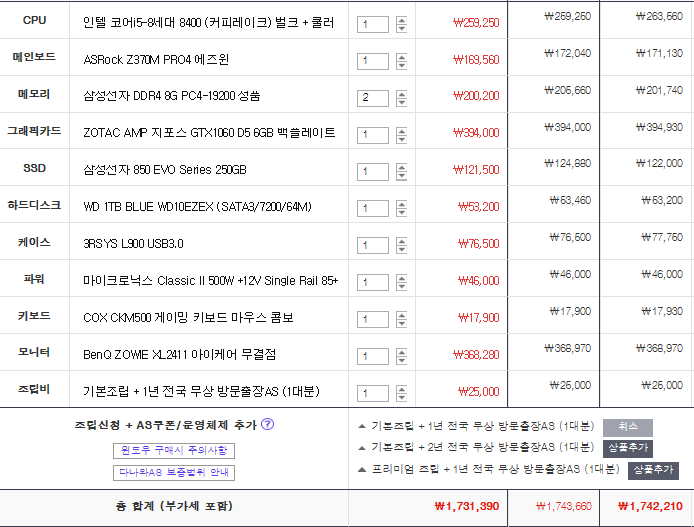Viewport: 694px width, 527px height.
Task: Open the 윈도우 구매시 주의사항 link
Action: (x=174, y=451)
